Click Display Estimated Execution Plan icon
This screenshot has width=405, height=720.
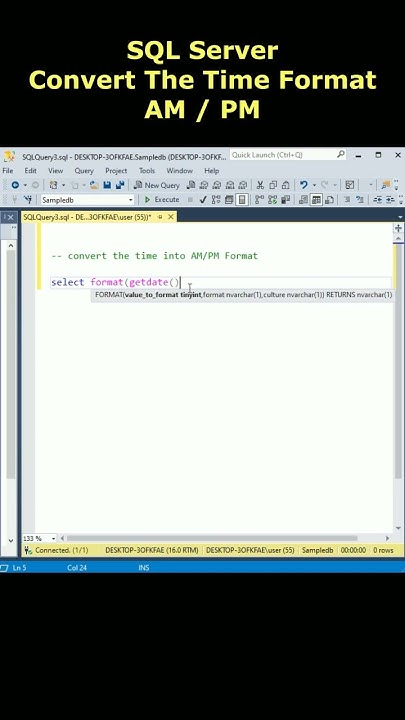point(215,199)
